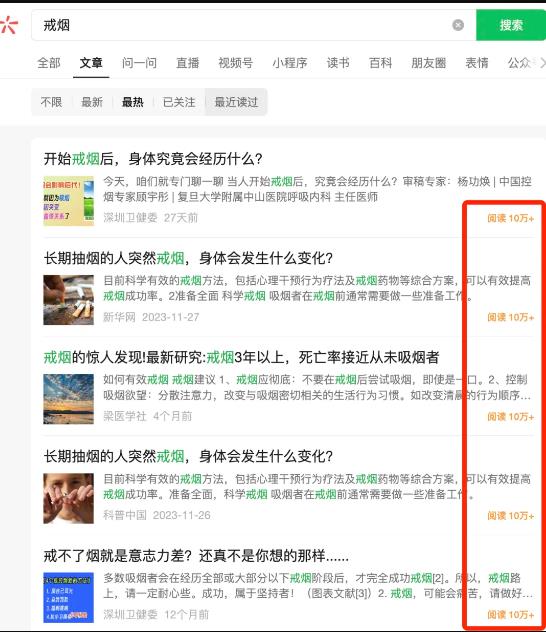This screenshot has width=546, height=632.
Task: Click inside the 戒烟 search input field
Action: point(242,25)
